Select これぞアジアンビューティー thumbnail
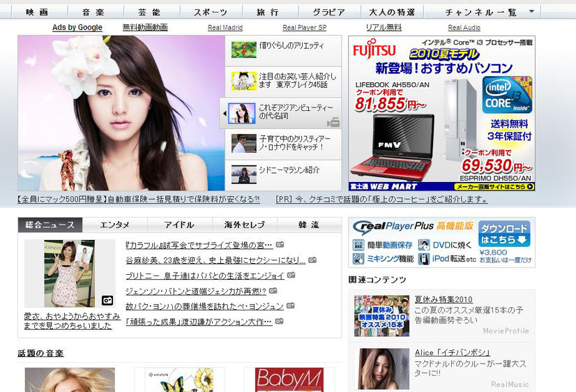The image size is (576, 392). click(x=242, y=113)
